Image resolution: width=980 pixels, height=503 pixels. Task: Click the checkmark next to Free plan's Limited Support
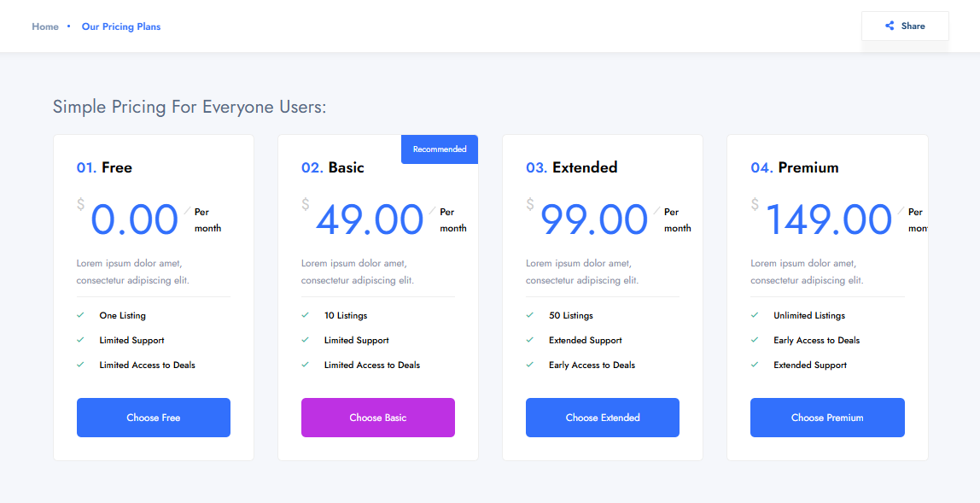click(80, 340)
